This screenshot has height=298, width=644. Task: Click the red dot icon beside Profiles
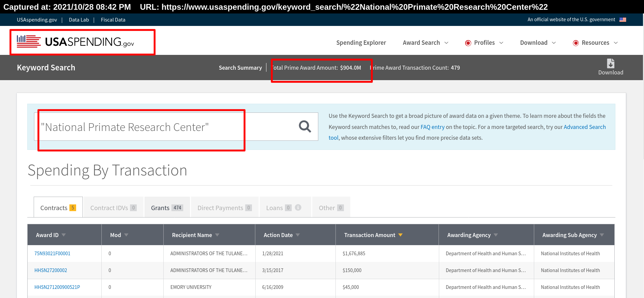pos(468,43)
